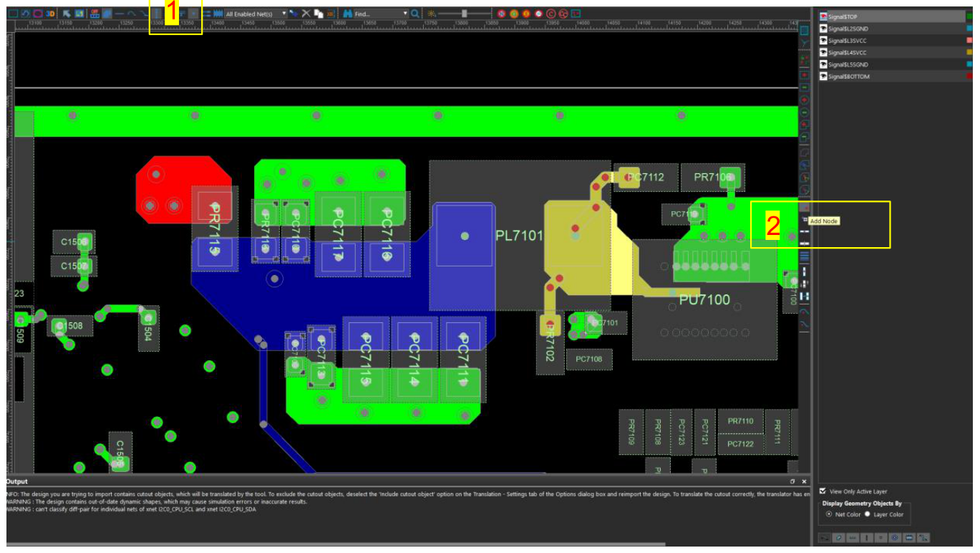Click the blue horizontal lines tool icon
Viewport: 980px width, 553px height.
point(805,256)
